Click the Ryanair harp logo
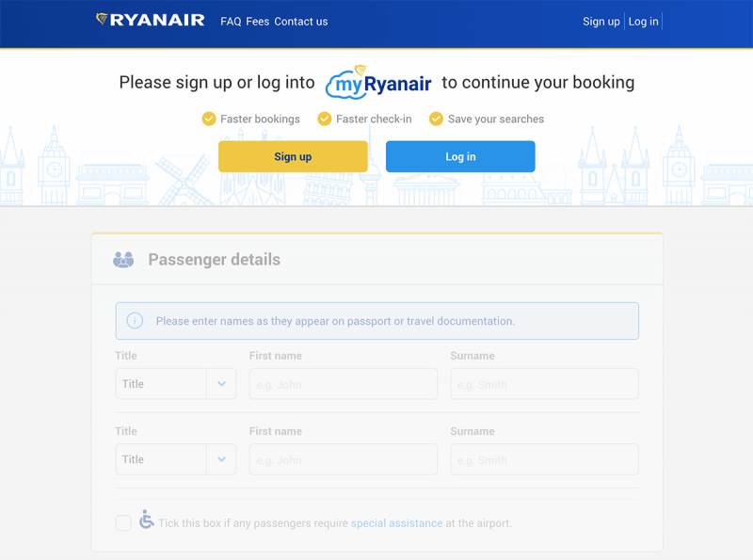Viewport: 753px width, 560px height. coord(102,20)
